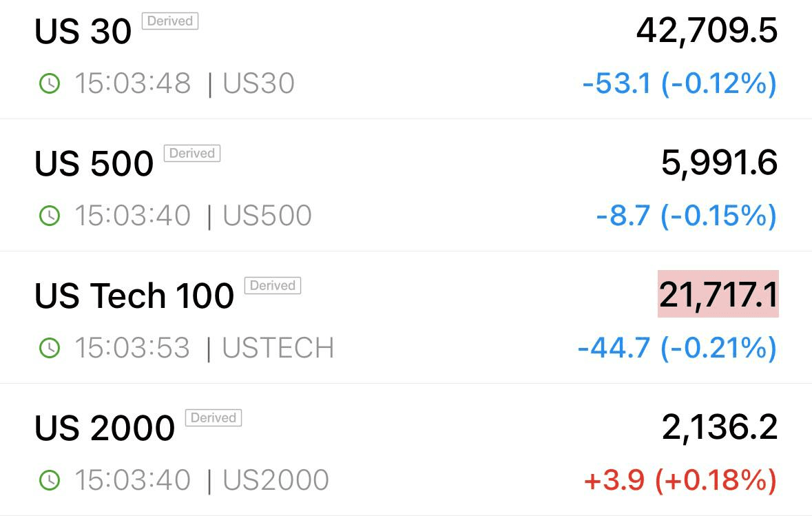Click the Derived badge beside US Tech 100
This screenshot has width=812, height=516.
(x=273, y=285)
